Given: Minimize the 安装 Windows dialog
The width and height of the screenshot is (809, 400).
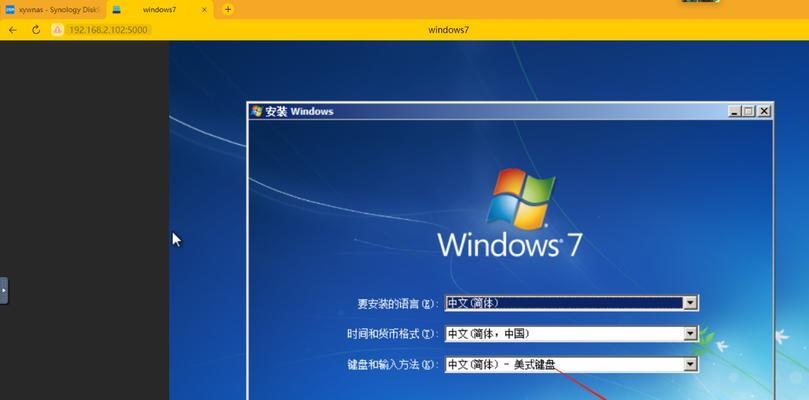Looking at the screenshot, I should pos(734,111).
